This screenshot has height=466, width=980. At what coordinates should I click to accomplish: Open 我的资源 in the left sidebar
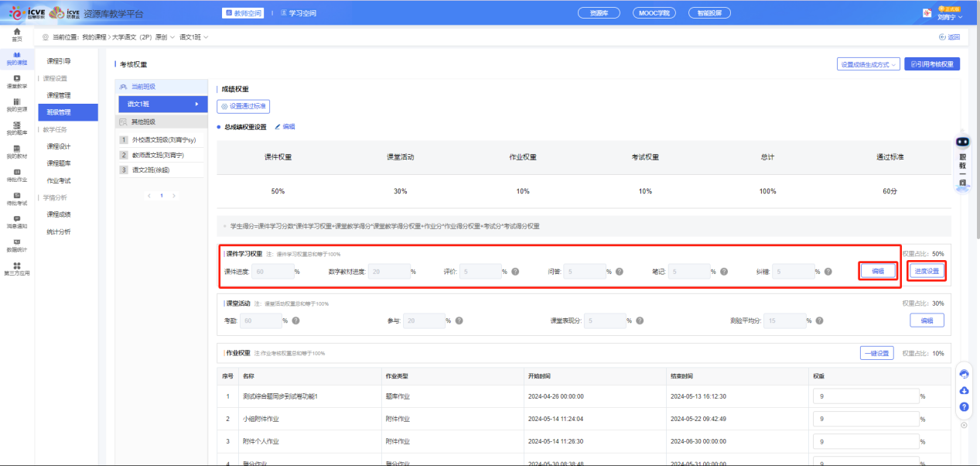(x=16, y=105)
